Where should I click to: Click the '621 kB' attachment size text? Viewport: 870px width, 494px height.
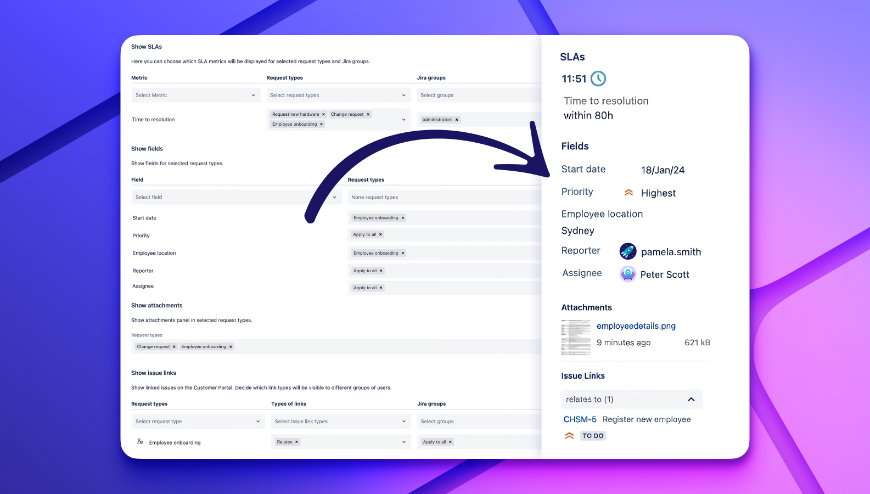(x=697, y=342)
